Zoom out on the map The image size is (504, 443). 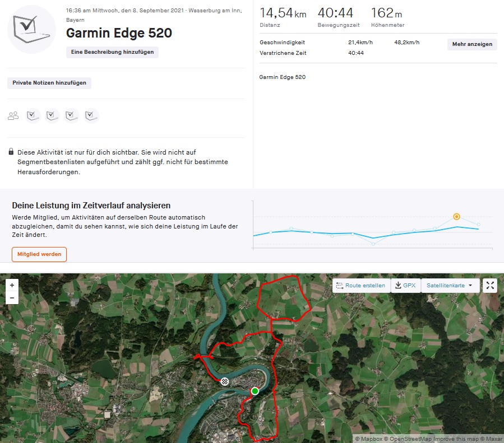tap(12, 299)
